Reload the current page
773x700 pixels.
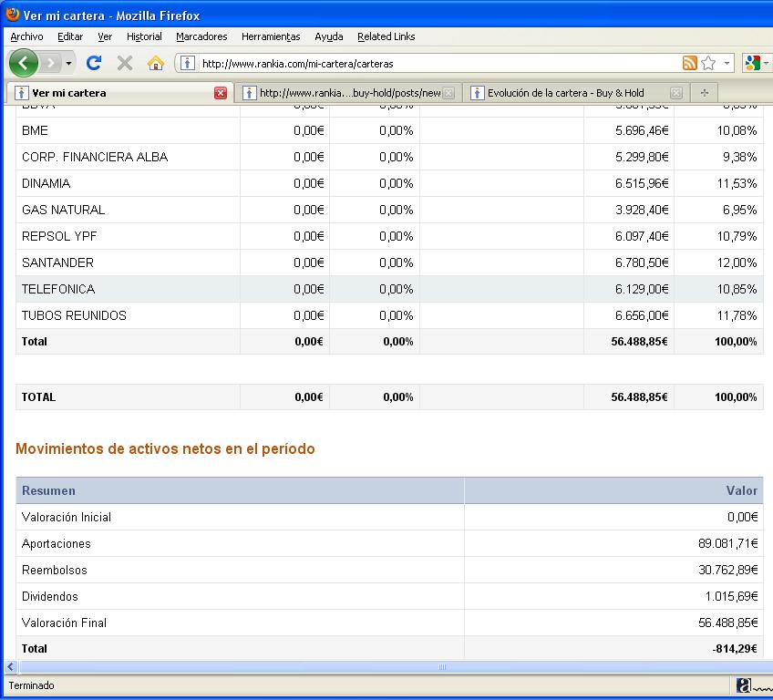coord(94,63)
